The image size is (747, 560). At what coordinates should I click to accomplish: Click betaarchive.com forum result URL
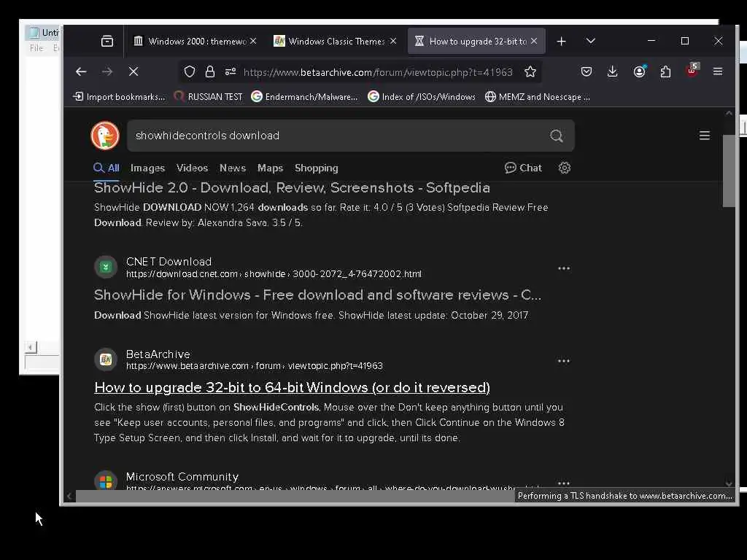point(255,366)
